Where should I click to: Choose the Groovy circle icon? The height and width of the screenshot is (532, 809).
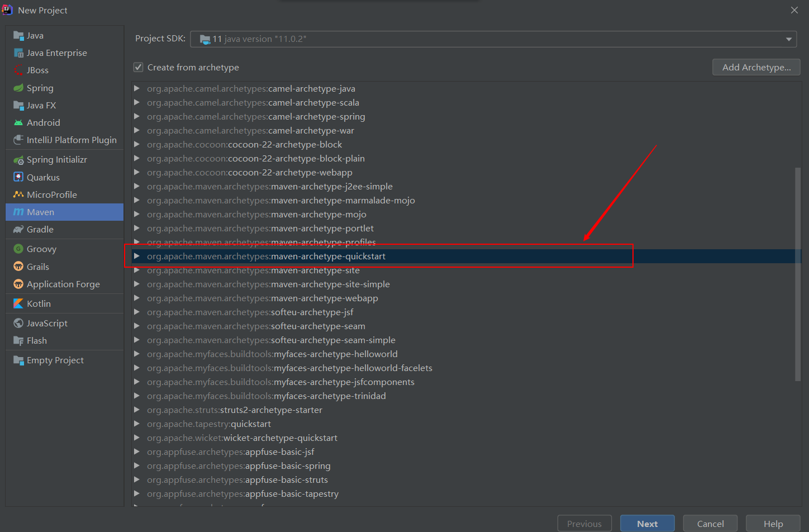(18, 249)
